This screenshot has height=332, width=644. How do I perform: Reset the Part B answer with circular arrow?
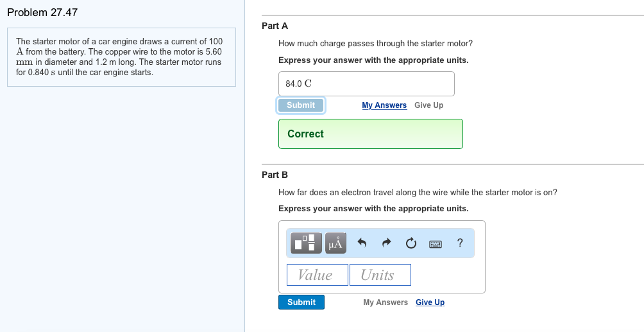point(411,243)
